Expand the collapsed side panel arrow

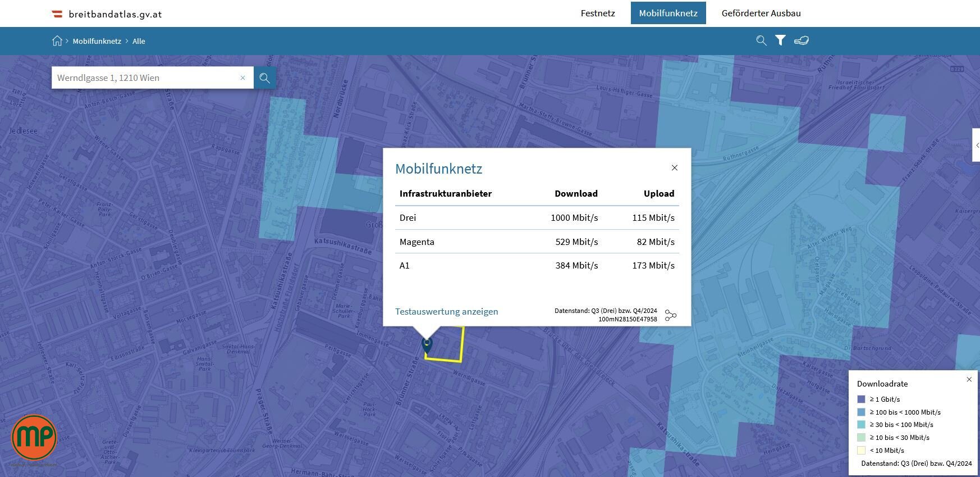(x=977, y=146)
